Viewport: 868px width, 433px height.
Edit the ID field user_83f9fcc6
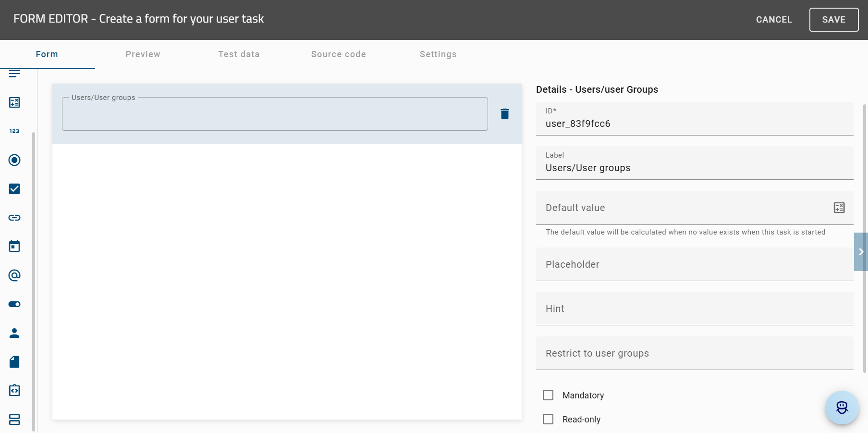coord(695,119)
